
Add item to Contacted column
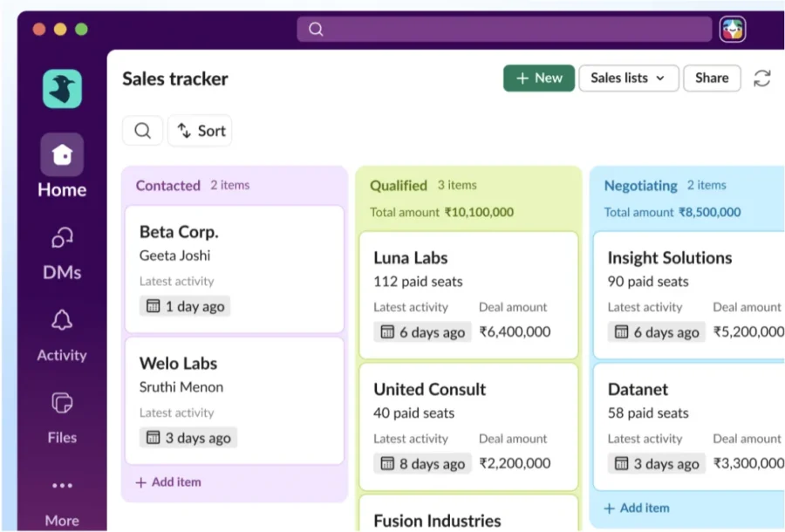click(168, 482)
